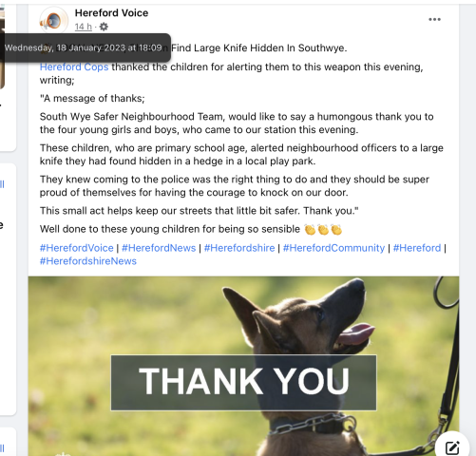This screenshot has height=456, width=476.
Task: Click the gear audience icon beside timestamp
Action: tap(104, 27)
